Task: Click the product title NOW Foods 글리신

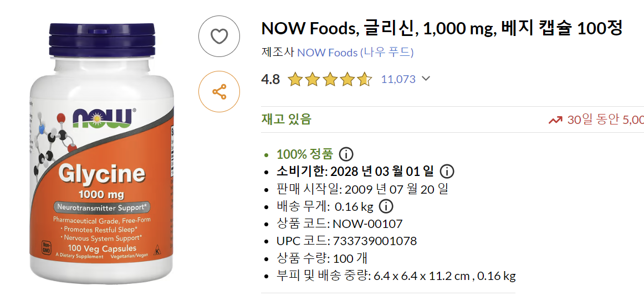Action: click(442, 28)
